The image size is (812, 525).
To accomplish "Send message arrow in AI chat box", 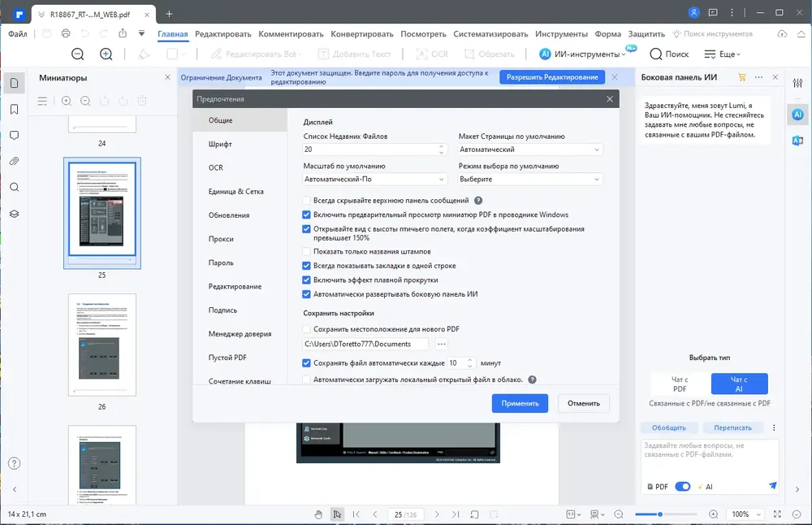I will click(773, 486).
